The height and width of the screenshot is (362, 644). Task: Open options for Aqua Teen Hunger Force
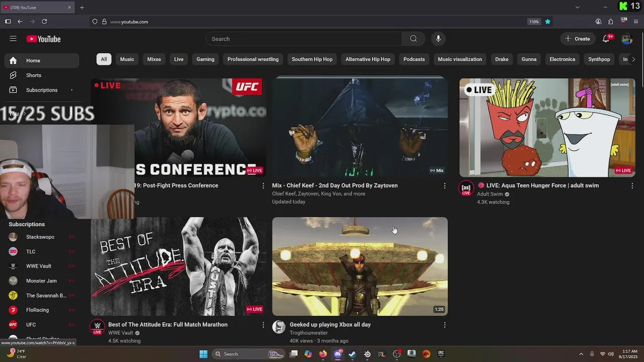pyautogui.click(x=632, y=186)
